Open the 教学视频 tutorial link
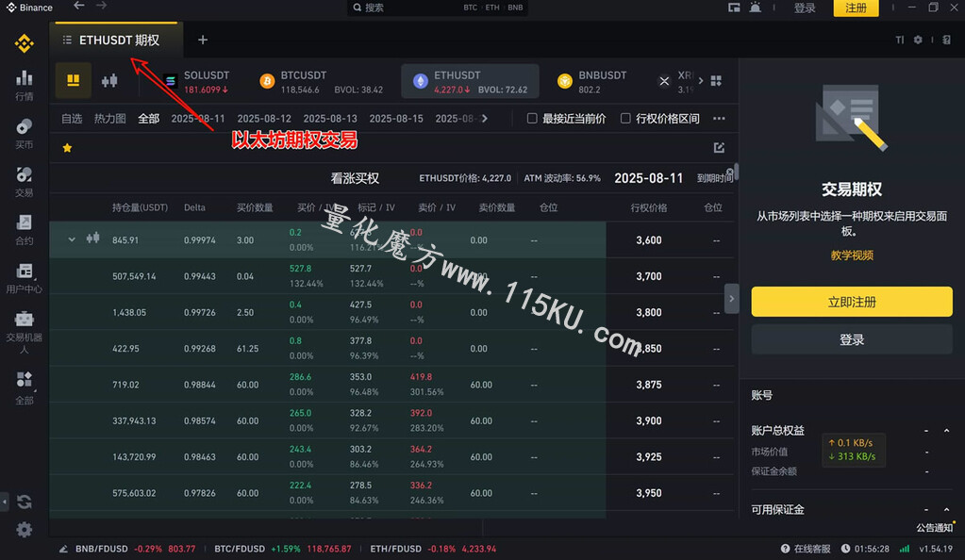 click(x=852, y=255)
